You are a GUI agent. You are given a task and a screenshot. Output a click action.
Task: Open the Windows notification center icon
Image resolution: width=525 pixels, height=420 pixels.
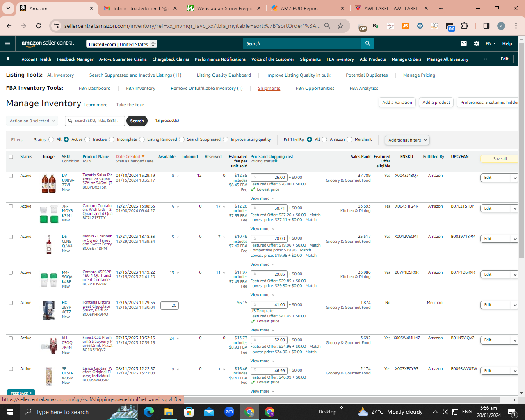(x=511, y=412)
